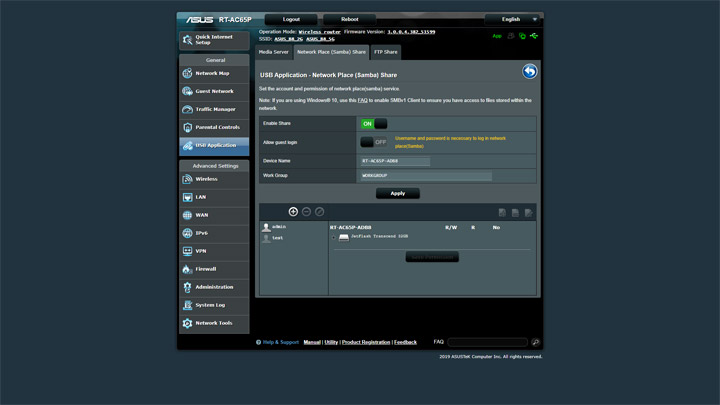720x405 pixels.
Task: Modify account using the edit circle icon
Action: 320,212
